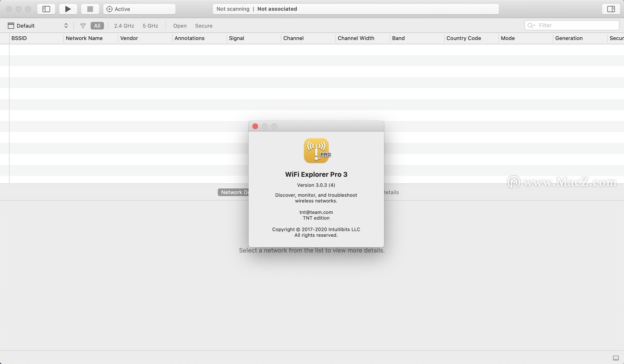
Task: Sort by the Signal column header
Action: point(236,38)
